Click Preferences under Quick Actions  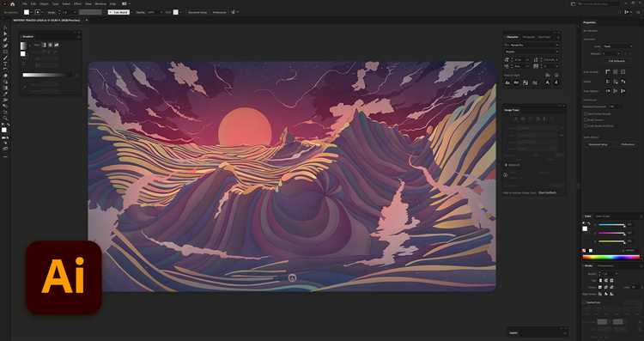[x=628, y=144]
